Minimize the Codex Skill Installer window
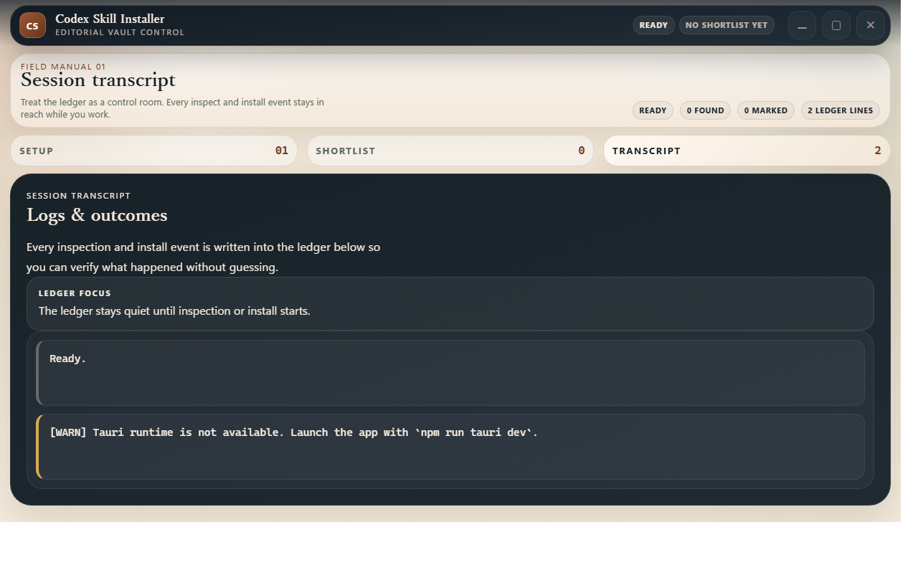The image size is (918, 588). point(802,25)
